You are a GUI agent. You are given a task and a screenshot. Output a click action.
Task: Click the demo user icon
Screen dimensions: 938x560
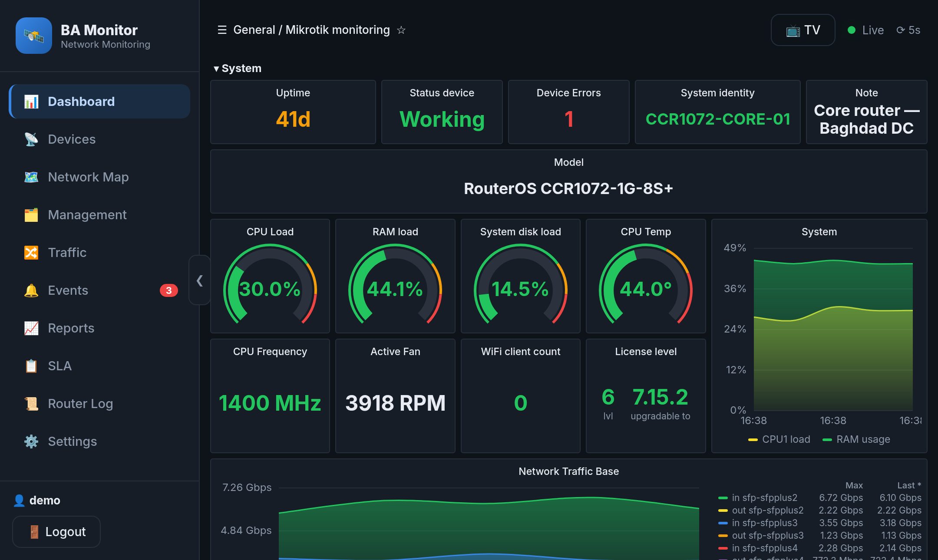(19, 501)
